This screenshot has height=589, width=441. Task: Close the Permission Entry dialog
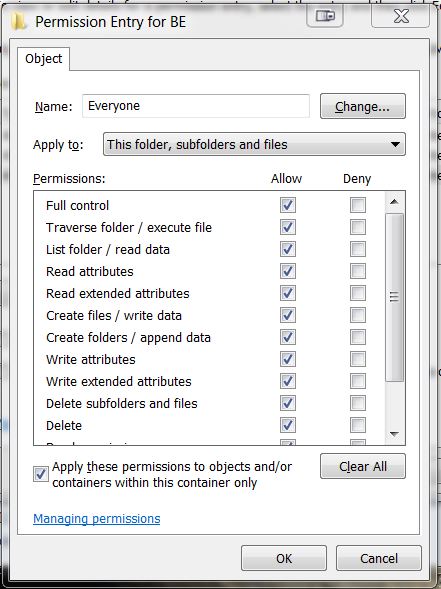point(400,17)
